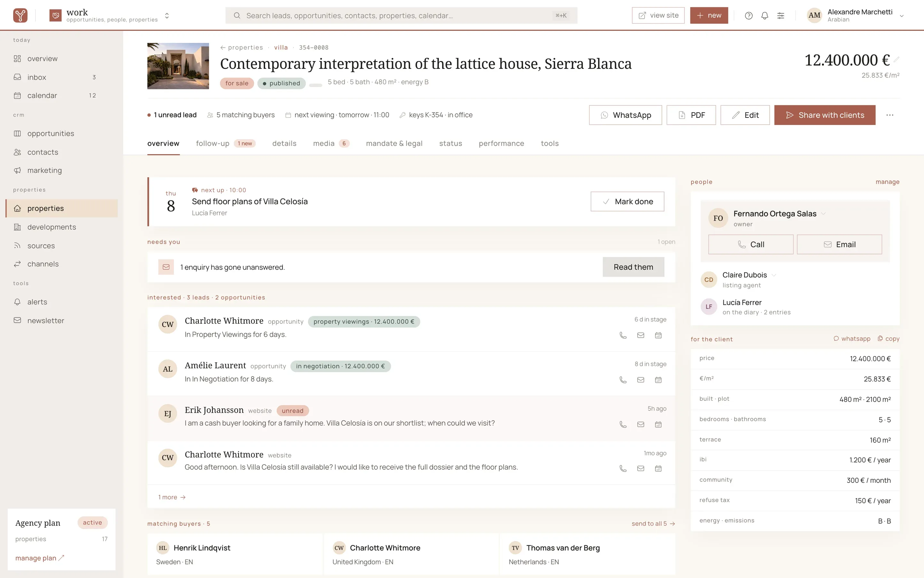This screenshot has height=578, width=924.
Task: Click enquiry envelope icon in needs you
Action: [x=166, y=267]
